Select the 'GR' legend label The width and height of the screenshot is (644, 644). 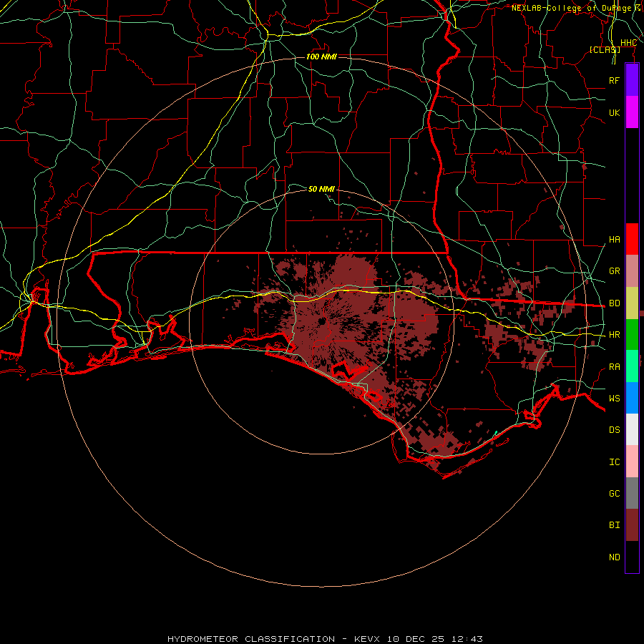(614, 271)
